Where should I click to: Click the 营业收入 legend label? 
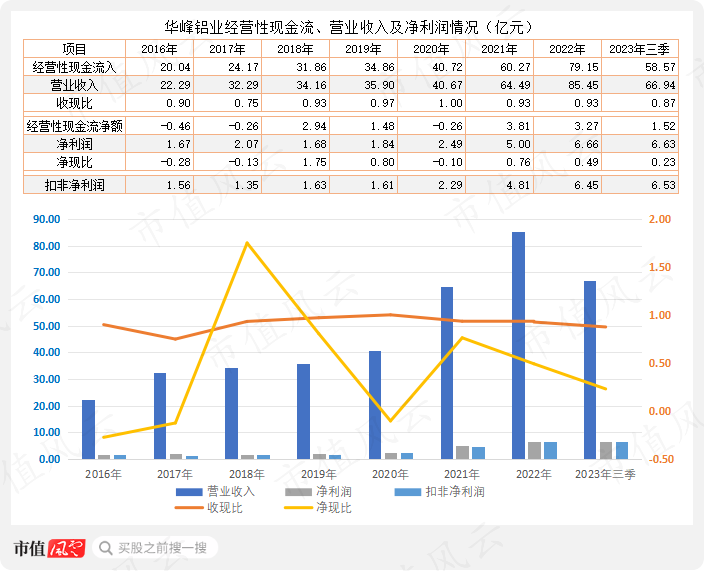[x=231, y=492]
